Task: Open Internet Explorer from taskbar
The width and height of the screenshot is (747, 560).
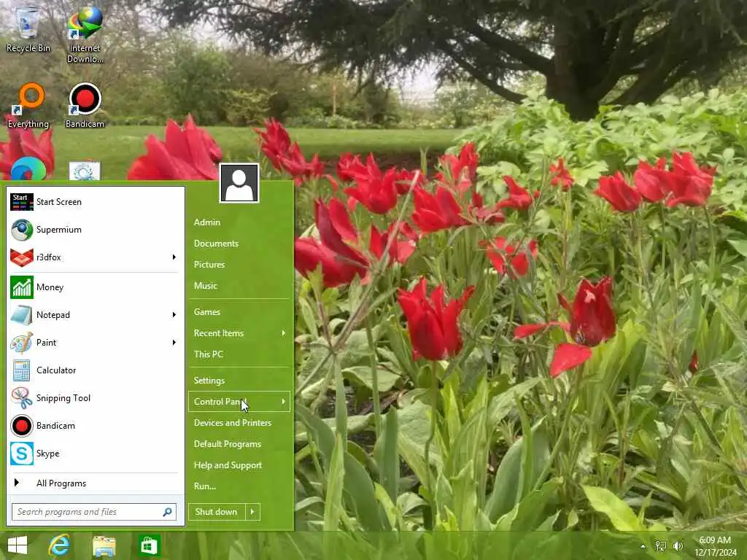Action: (x=59, y=545)
